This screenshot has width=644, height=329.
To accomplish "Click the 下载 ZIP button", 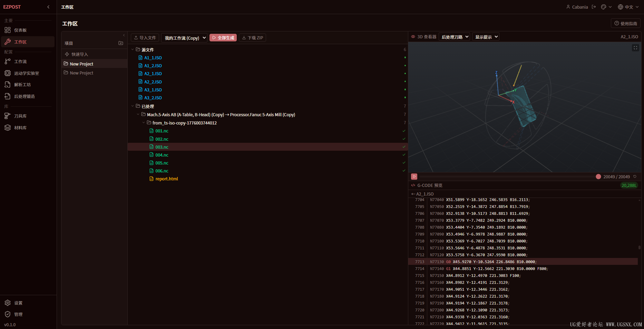I will coord(253,38).
